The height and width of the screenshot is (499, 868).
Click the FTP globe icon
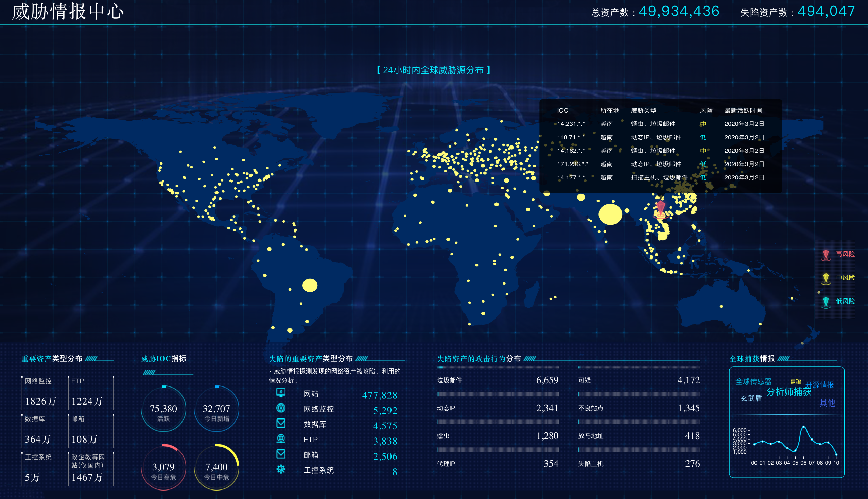[281, 438]
